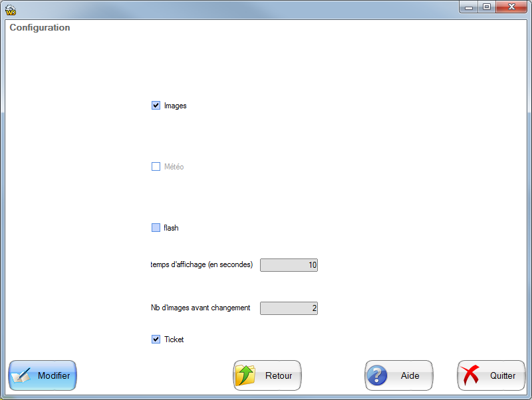Select the Nb d'images avant changement field
This screenshot has height=400, width=532.
click(289, 308)
